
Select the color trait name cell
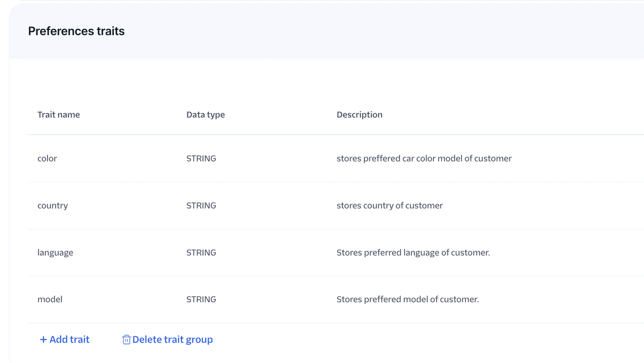(47, 159)
